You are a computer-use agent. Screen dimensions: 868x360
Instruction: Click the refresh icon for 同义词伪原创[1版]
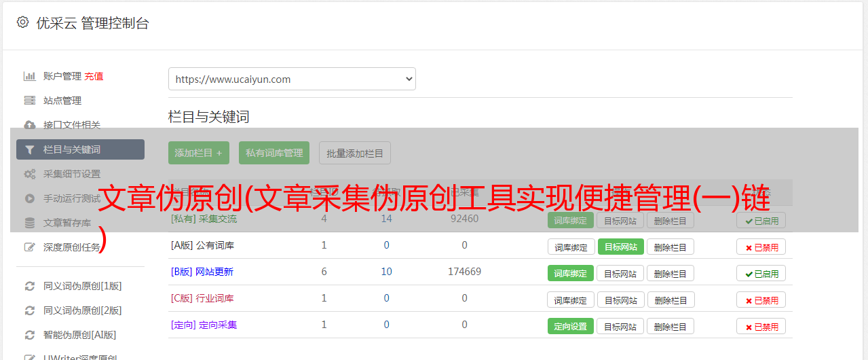click(x=30, y=286)
